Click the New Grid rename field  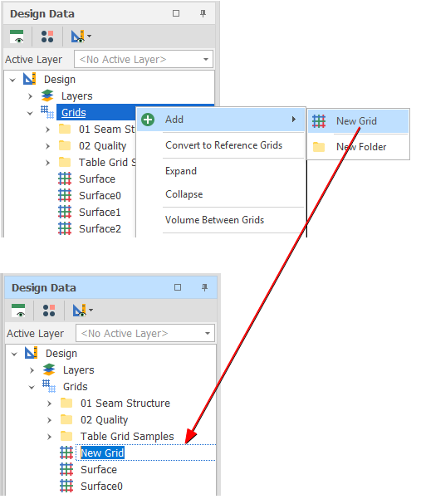tap(102, 453)
